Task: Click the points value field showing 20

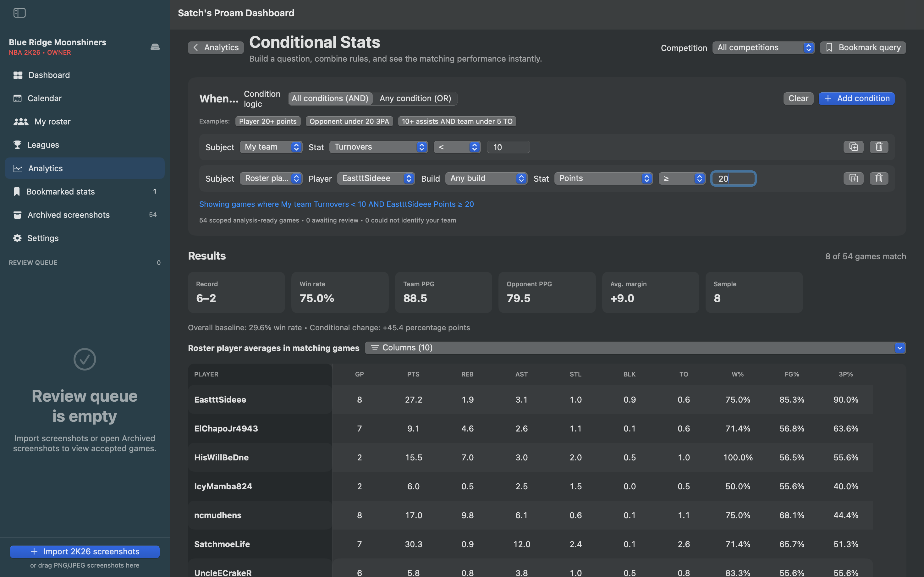Action: click(x=733, y=179)
